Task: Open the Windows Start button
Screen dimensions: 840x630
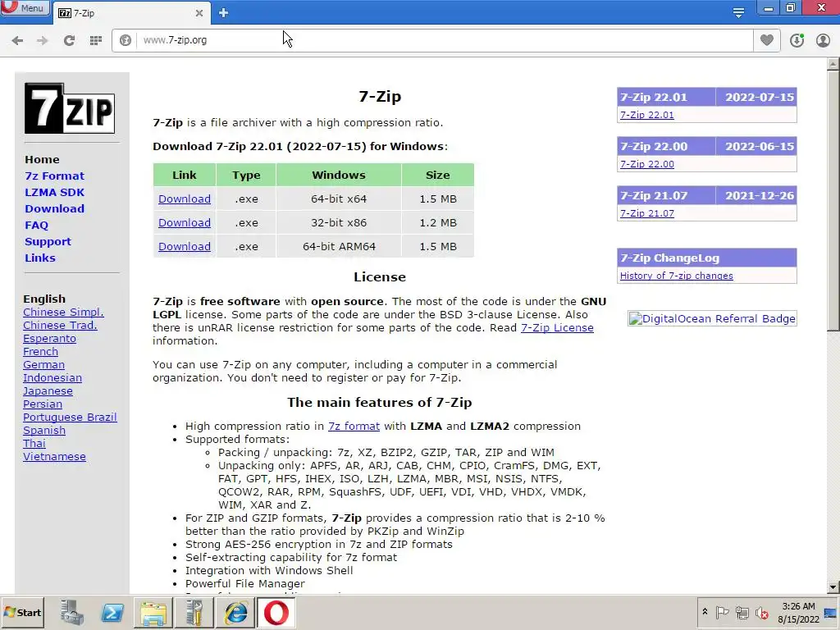Action: (x=23, y=612)
